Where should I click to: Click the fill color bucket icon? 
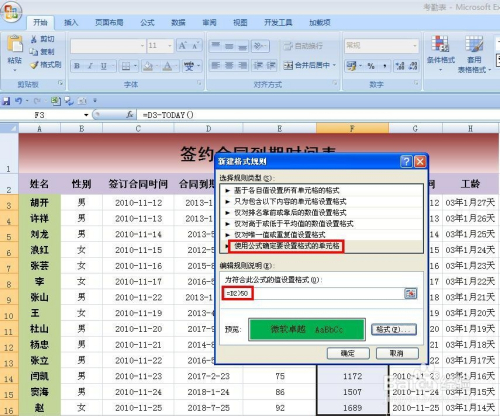[148, 66]
